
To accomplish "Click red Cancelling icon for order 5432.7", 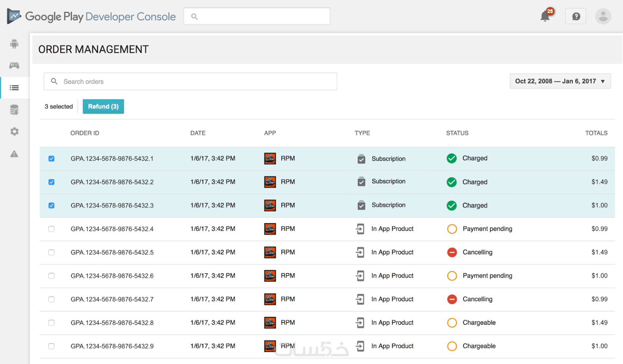I will 452,299.
